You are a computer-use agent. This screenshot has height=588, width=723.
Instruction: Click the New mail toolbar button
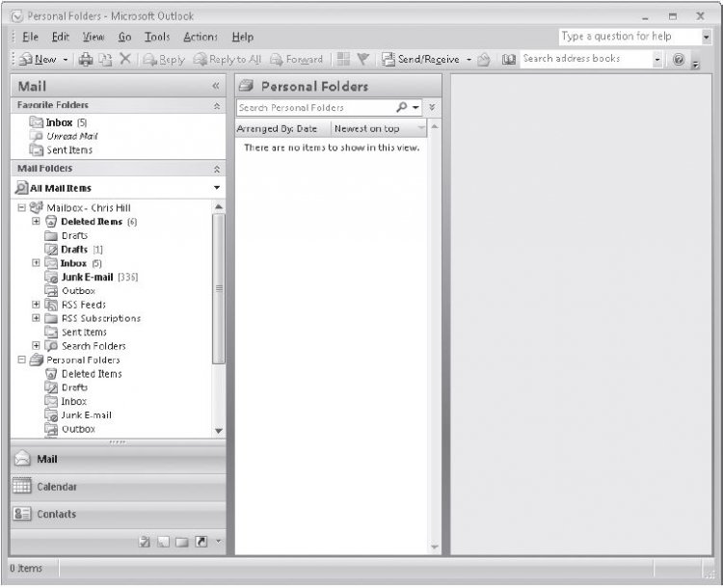(x=38, y=60)
